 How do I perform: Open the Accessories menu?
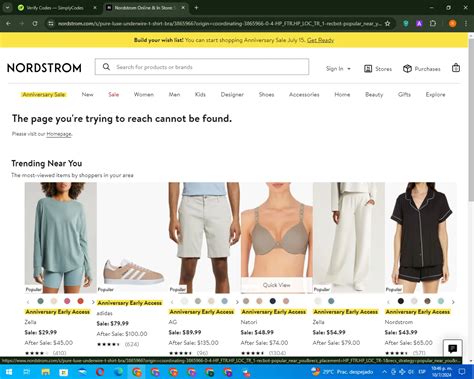[304, 94]
